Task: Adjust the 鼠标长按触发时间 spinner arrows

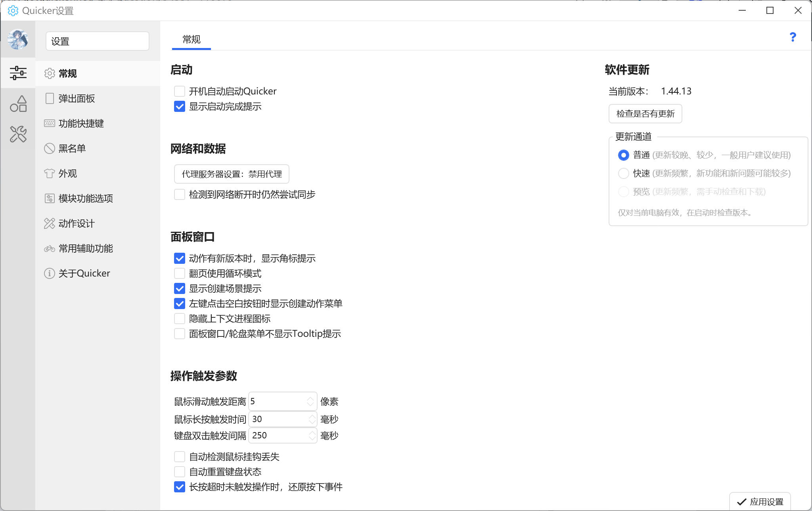Action: click(x=312, y=419)
